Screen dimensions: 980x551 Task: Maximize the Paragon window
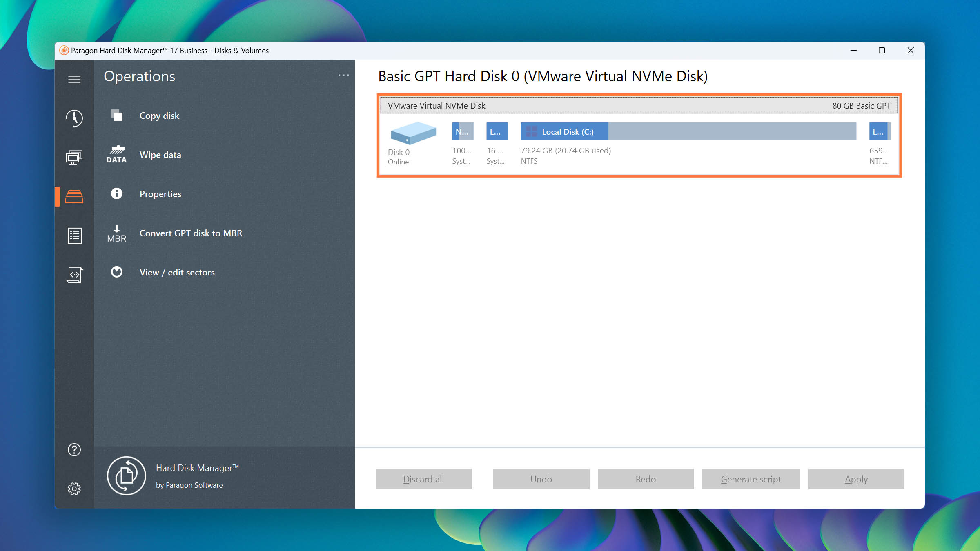click(882, 50)
